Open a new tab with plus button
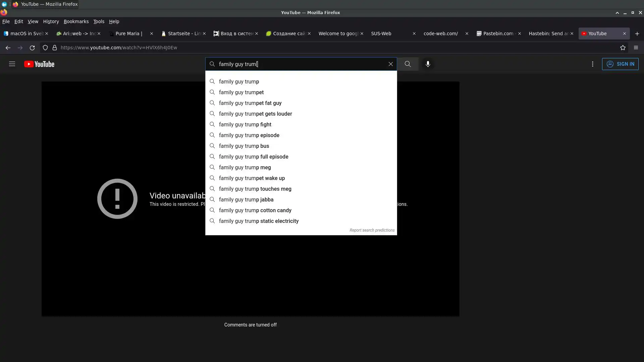 637,34
